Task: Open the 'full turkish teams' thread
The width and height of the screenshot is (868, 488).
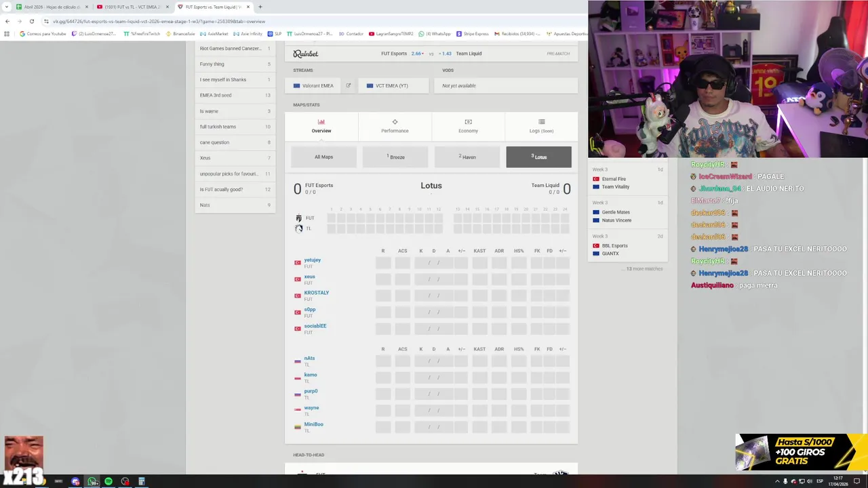Action: (x=235, y=127)
